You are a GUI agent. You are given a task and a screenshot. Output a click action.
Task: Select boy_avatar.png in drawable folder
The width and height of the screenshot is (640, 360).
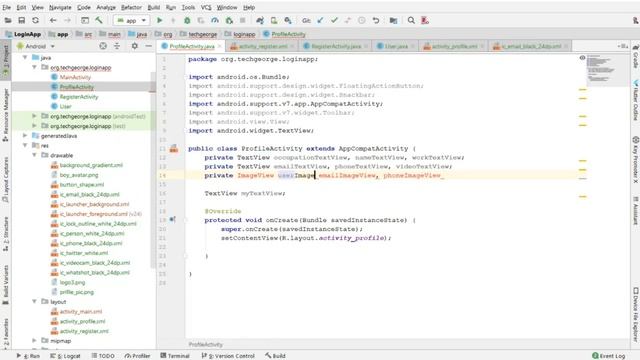[79, 175]
